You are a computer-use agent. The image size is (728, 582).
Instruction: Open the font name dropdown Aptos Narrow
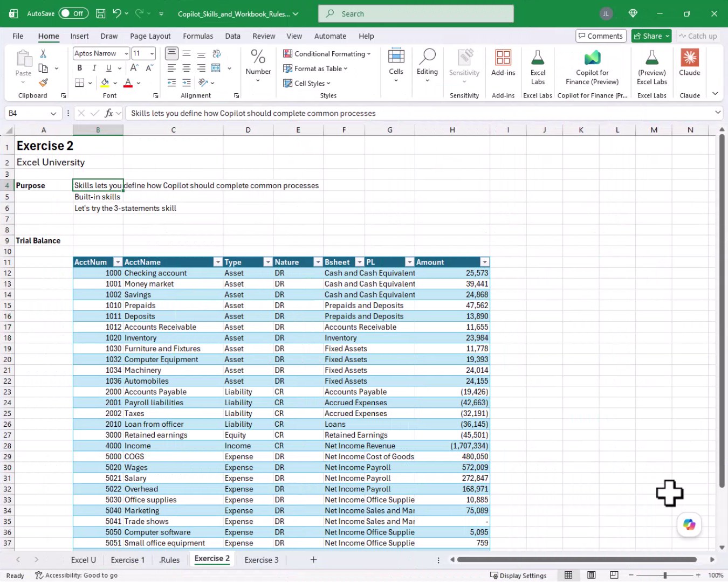126,53
